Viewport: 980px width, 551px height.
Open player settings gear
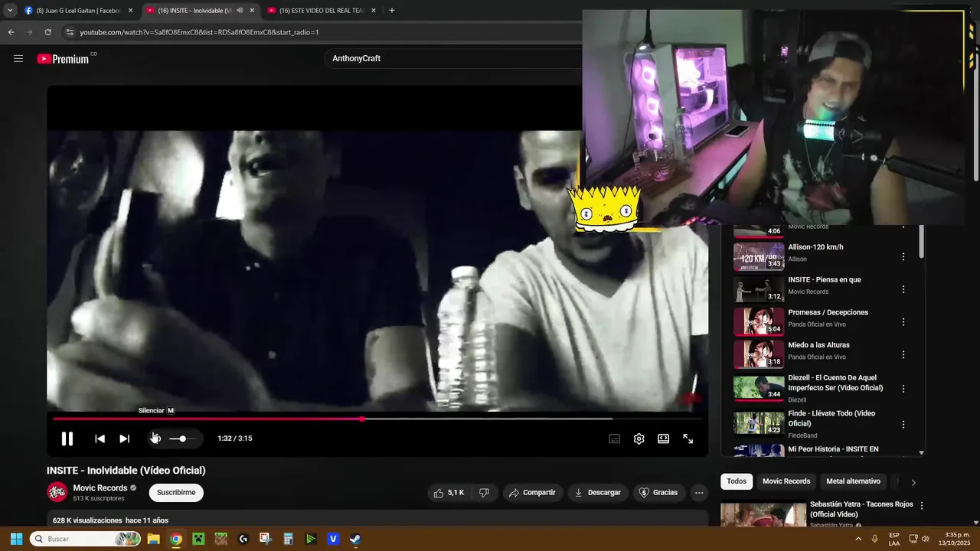[639, 439]
